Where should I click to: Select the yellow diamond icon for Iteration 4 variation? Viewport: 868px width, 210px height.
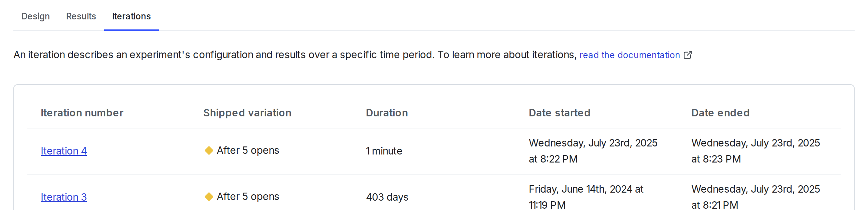(209, 150)
